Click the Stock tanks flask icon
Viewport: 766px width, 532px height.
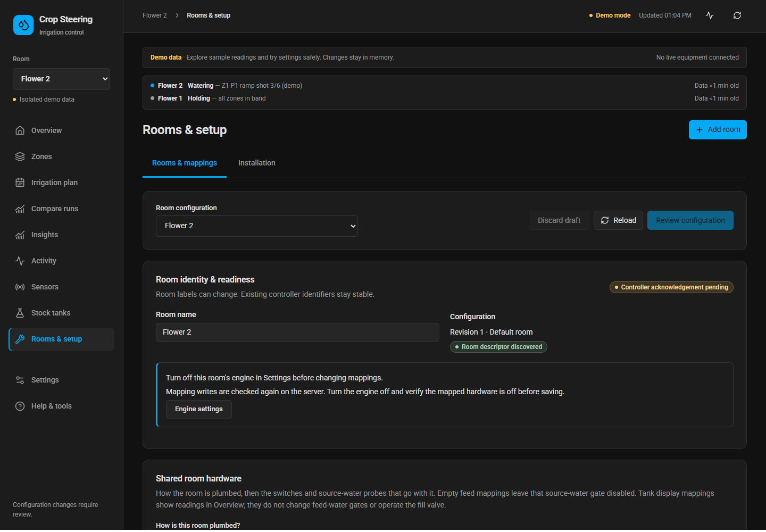tap(20, 313)
